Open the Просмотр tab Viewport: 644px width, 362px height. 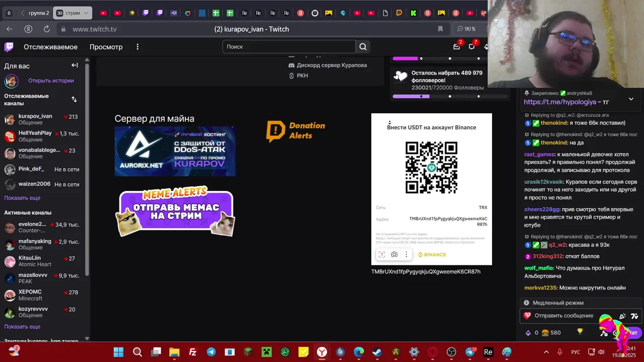click(x=106, y=47)
